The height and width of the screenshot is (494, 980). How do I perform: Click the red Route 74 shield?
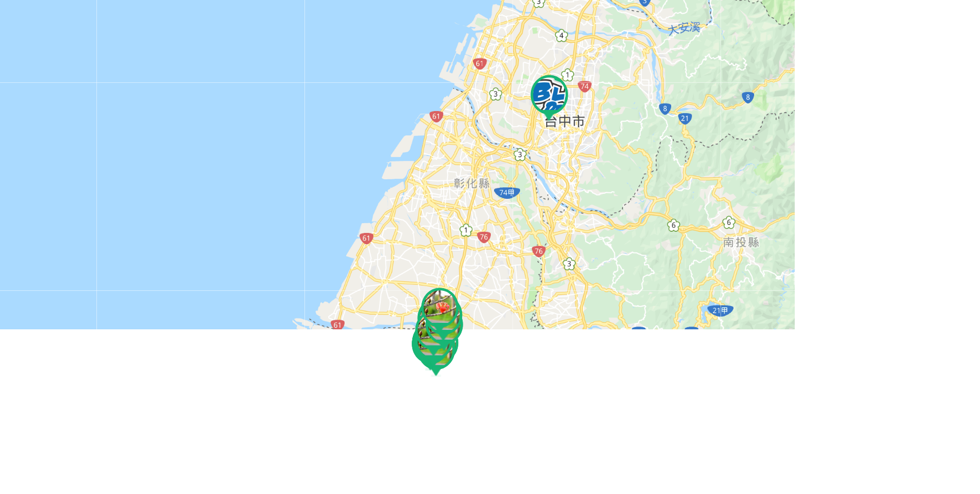[584, 87]
